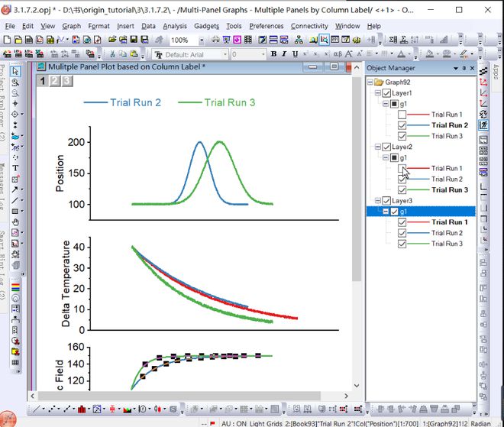
Task: Toggle Underline text formatting
Action: tap(295, 54)
